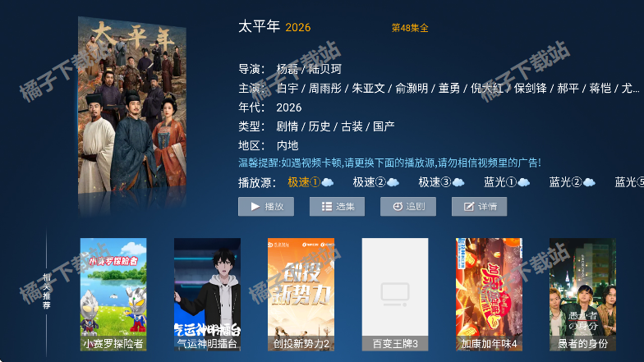Open the 气运神明播台 recommendation
Screen dimensions: 644x362
(207, 294)
